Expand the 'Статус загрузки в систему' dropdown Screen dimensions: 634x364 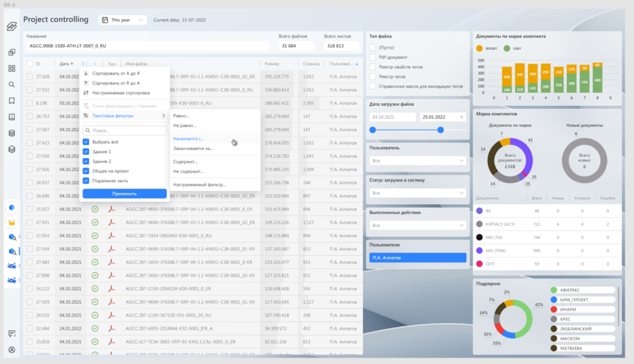point(418,193)
